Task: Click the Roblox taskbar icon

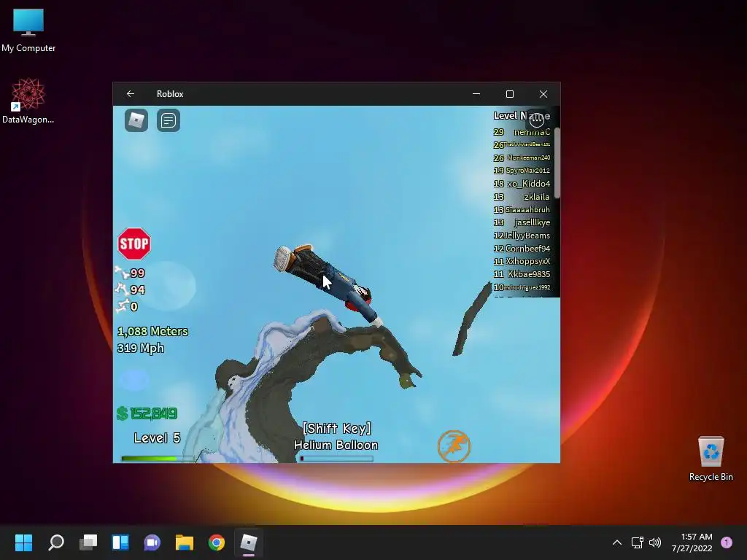Action: pos(248,542)
